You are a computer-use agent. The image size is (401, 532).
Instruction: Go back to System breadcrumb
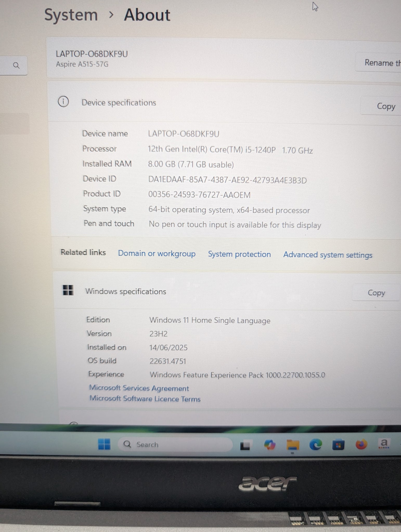(x=71, y=15)
